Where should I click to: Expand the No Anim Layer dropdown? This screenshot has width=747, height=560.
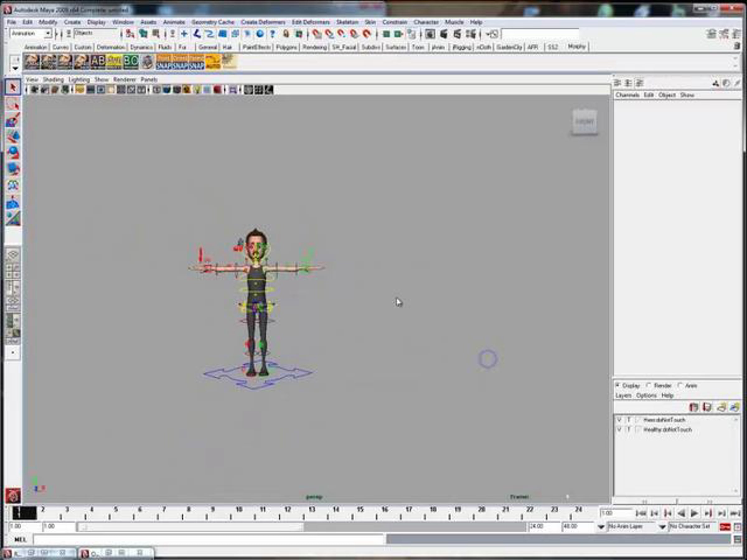coord(601,527)
